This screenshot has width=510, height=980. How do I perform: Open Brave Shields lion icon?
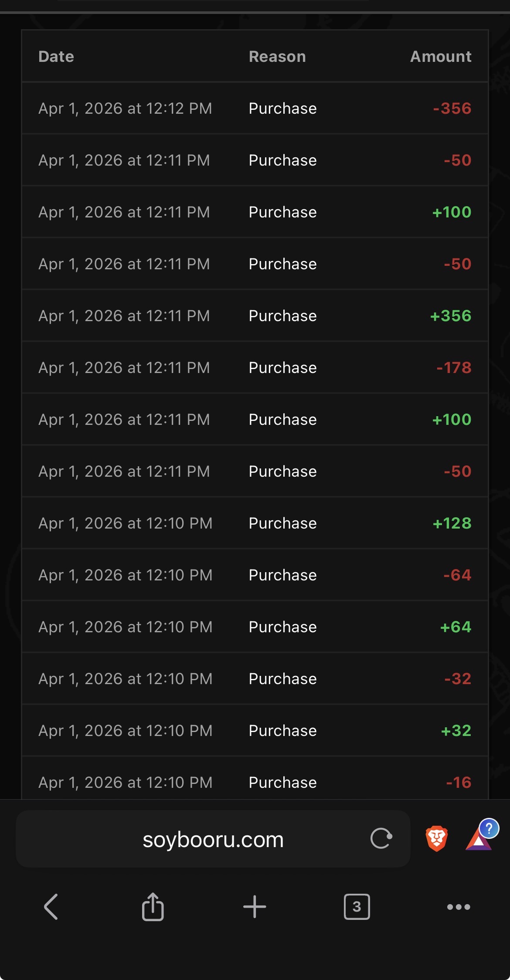(x=436, y=838)
